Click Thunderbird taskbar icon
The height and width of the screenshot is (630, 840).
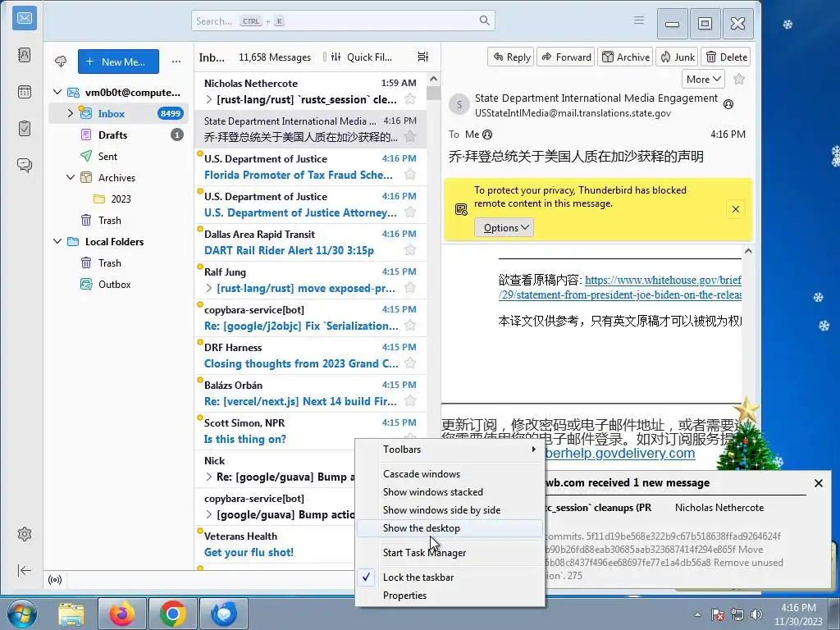223,614
